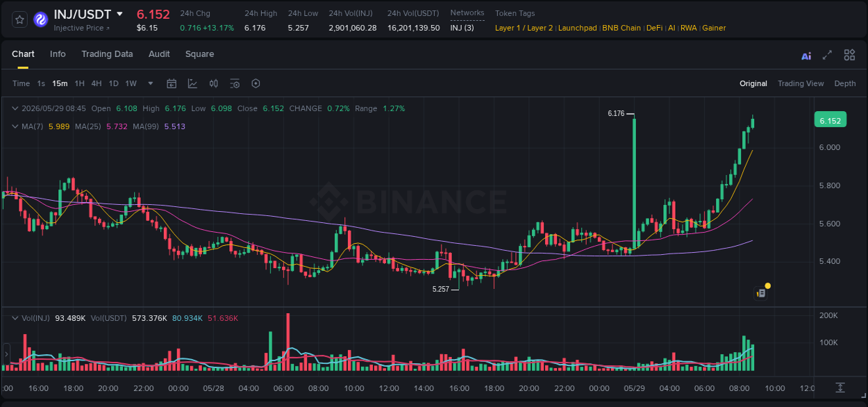Switch to the Trading View chart
Image resolution: width=868 pixels, height=407 pixels.
pyautogui.click(x=801, y=83)
